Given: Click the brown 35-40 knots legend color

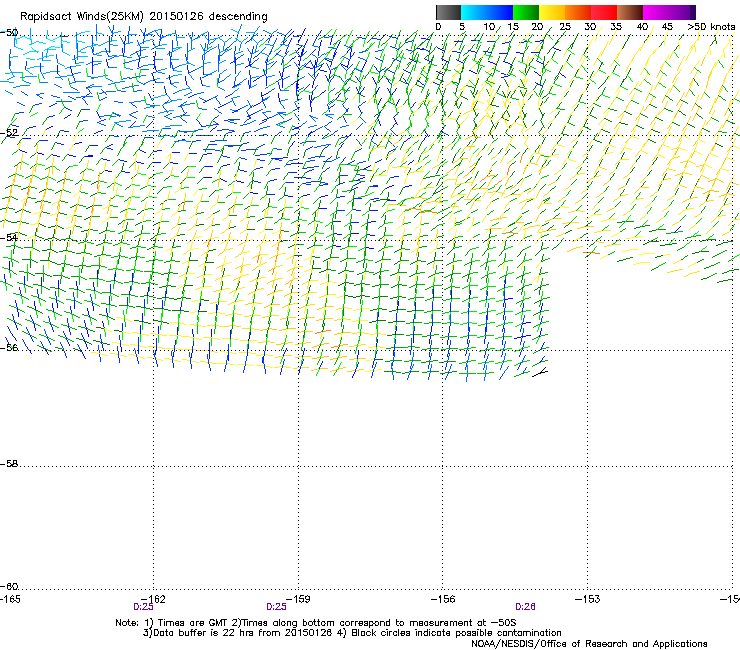Looking at the screenshot, I should click(630, 12).
